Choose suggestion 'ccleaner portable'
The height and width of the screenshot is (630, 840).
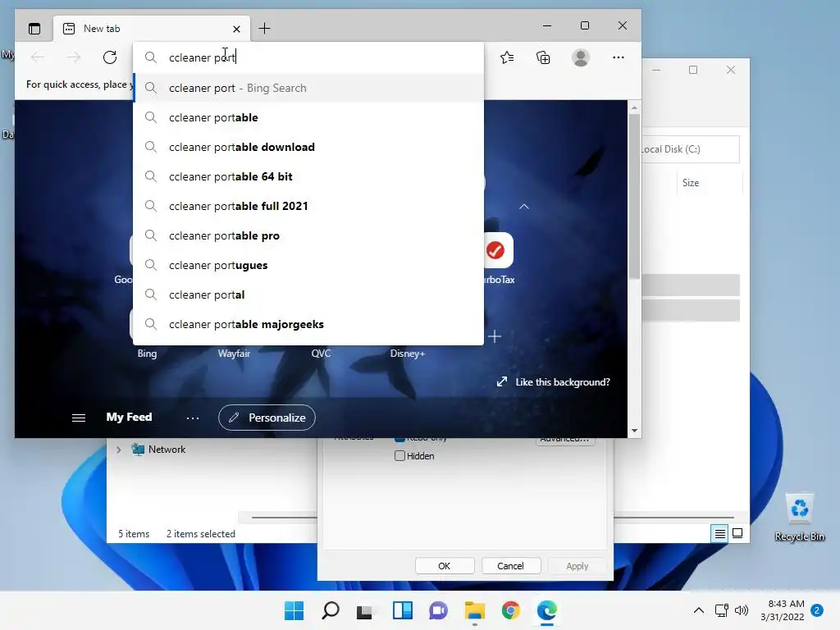308,117
